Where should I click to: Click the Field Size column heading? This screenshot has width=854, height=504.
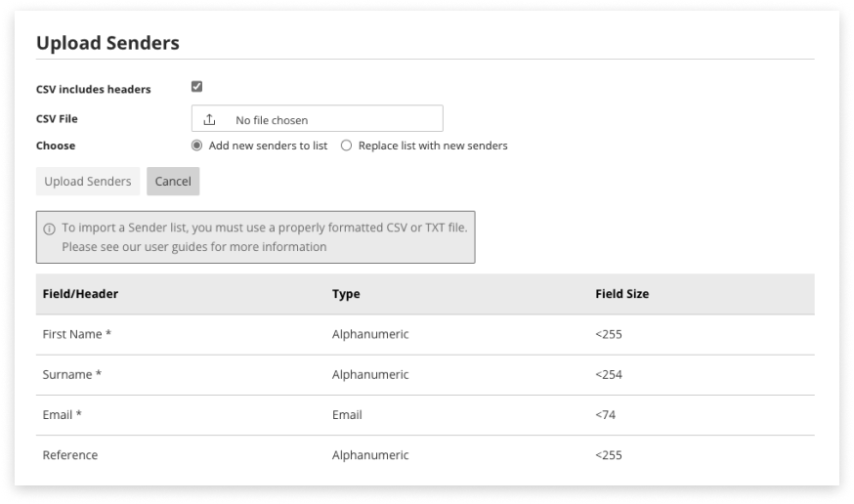click(621, 294)
